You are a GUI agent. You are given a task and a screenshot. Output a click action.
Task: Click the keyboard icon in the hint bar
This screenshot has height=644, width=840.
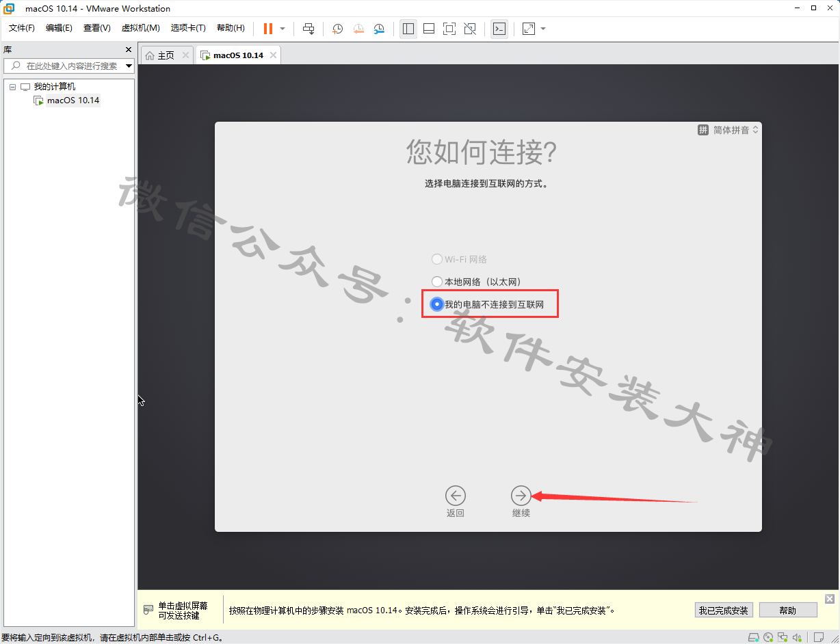(148, 610)
